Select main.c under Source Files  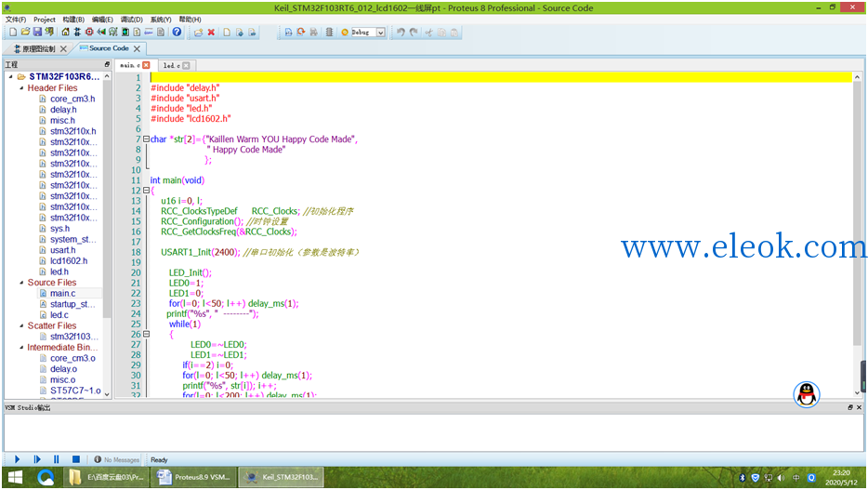(62, 294)
